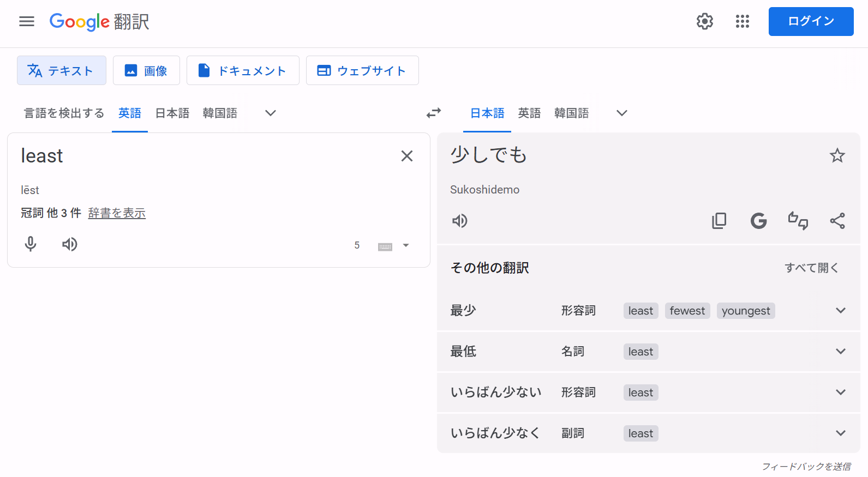The width and height of the screenshot is (868, 477).
Task: Click the phrase いちばん少ない
Action: click(x=496, y=392)
